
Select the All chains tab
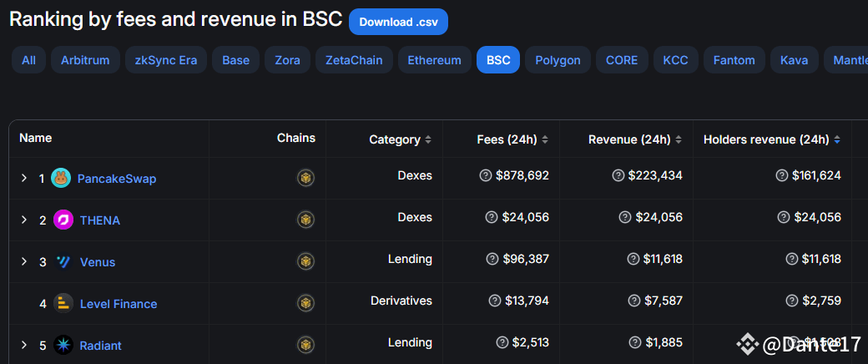(28, 60)
